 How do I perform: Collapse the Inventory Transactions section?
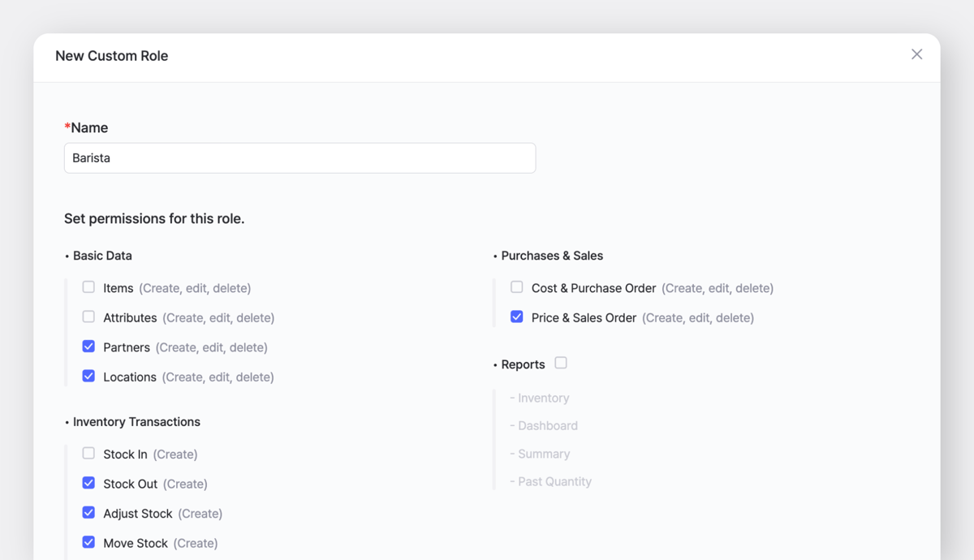[136, 421]
